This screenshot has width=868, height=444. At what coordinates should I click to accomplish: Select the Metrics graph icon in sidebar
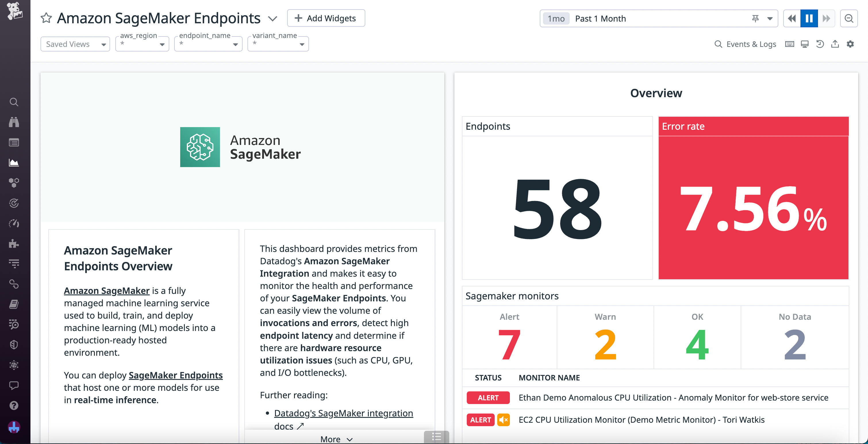[x=14, y=162]
